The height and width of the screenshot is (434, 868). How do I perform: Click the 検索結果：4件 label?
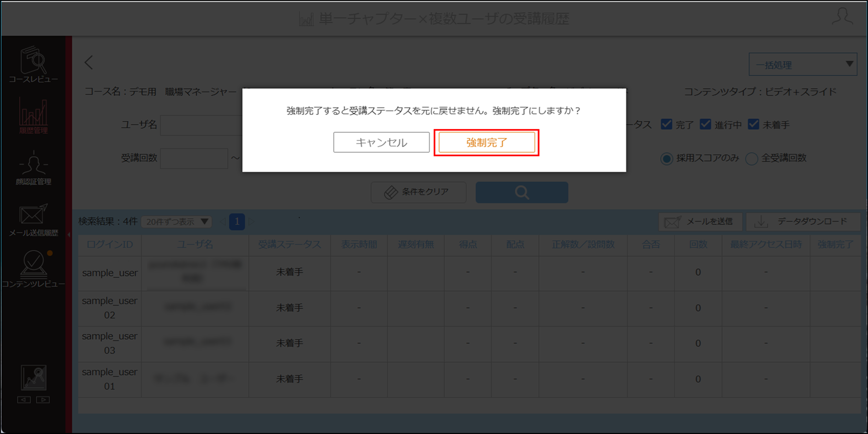click(108, 222)
